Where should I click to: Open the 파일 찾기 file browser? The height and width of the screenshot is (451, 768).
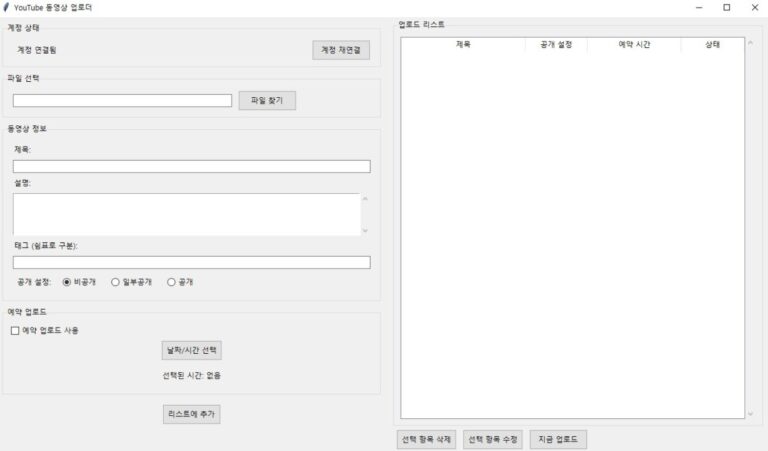pyautogui.click(x=267, y=100)
